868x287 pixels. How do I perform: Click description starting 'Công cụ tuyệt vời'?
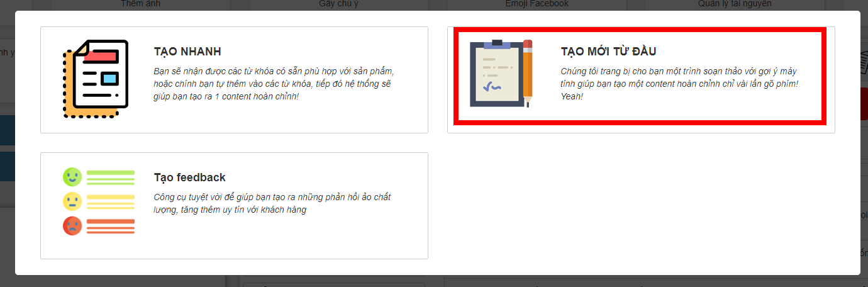coord(272,203)
